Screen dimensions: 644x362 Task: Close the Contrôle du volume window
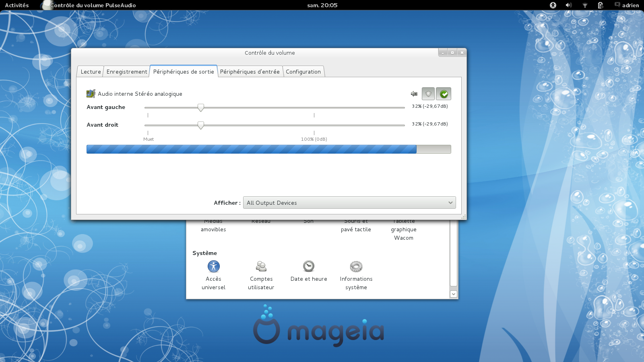click(462, 53)
